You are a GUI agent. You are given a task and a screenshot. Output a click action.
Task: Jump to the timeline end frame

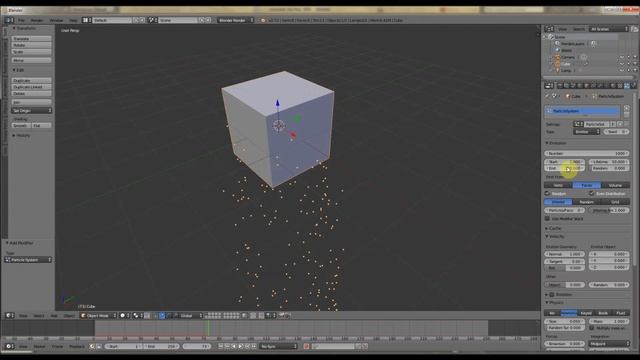click(x=253, y=346)
